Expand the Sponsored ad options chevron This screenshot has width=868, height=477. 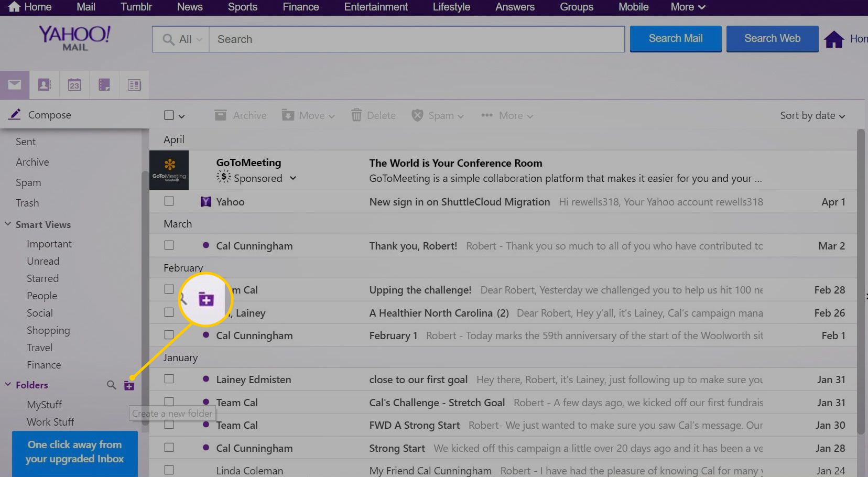(293, 178)
